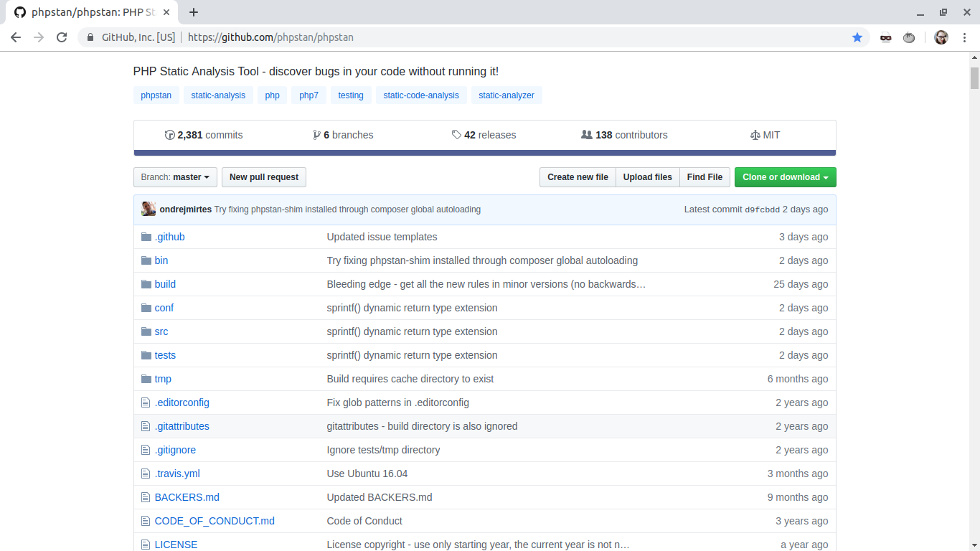The width and height of the screenshot is (980, 551).
Task: View the MIT license tab
Action: (x=765, y=135)
